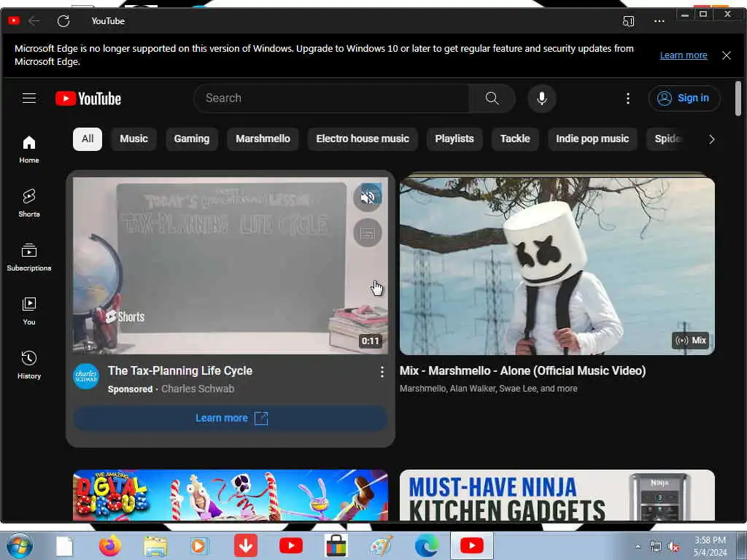Open media player taskbar icon
747x560 pixels.
(x=200, y=546)
